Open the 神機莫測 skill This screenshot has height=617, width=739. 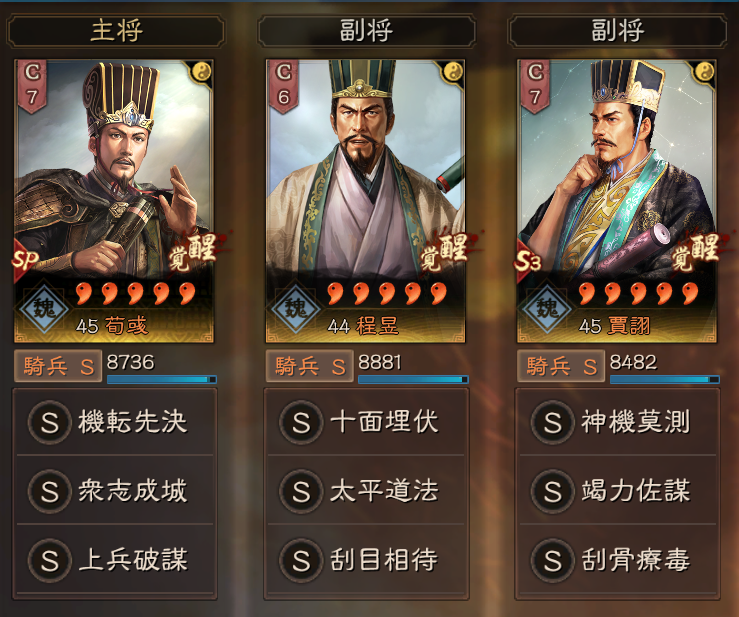(617, 422)
